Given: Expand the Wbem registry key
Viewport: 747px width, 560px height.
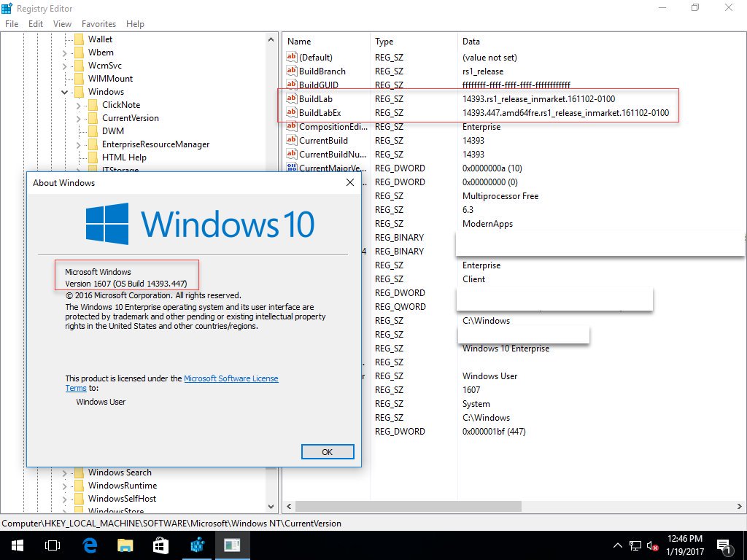Looking at the screenshot, I should coord(65,52).
